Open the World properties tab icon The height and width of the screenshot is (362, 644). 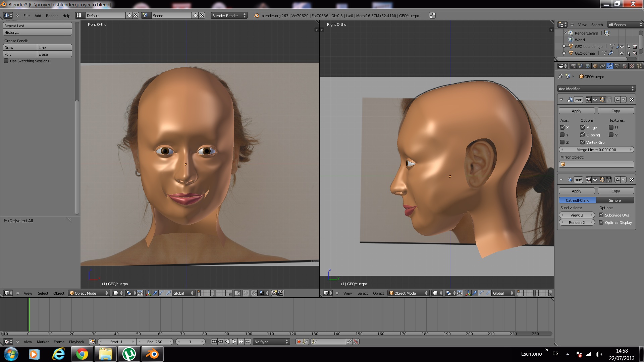pyautogui.click(x=588, y=66)
